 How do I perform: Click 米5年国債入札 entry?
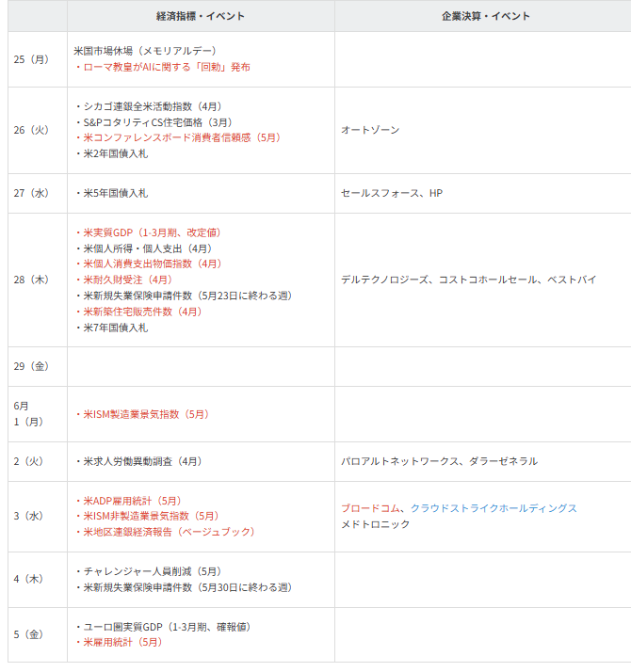(111, 193)
